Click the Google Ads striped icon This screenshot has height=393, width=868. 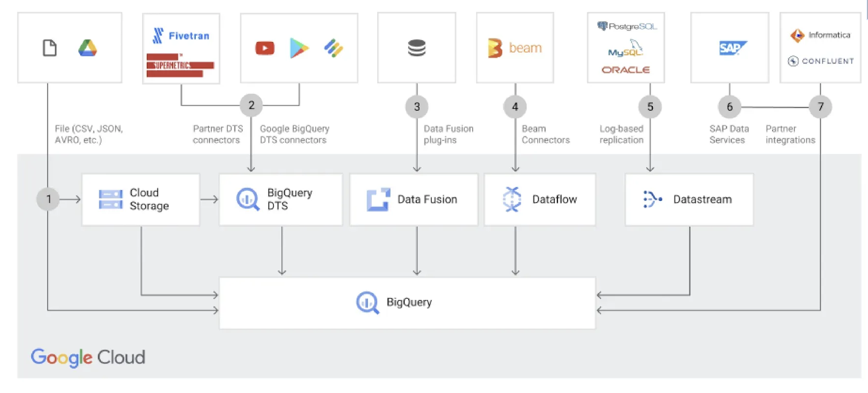334,48
